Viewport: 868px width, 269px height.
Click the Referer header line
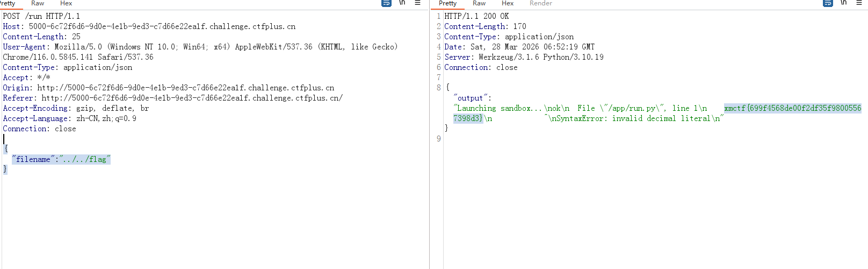[x=173, y=98]
